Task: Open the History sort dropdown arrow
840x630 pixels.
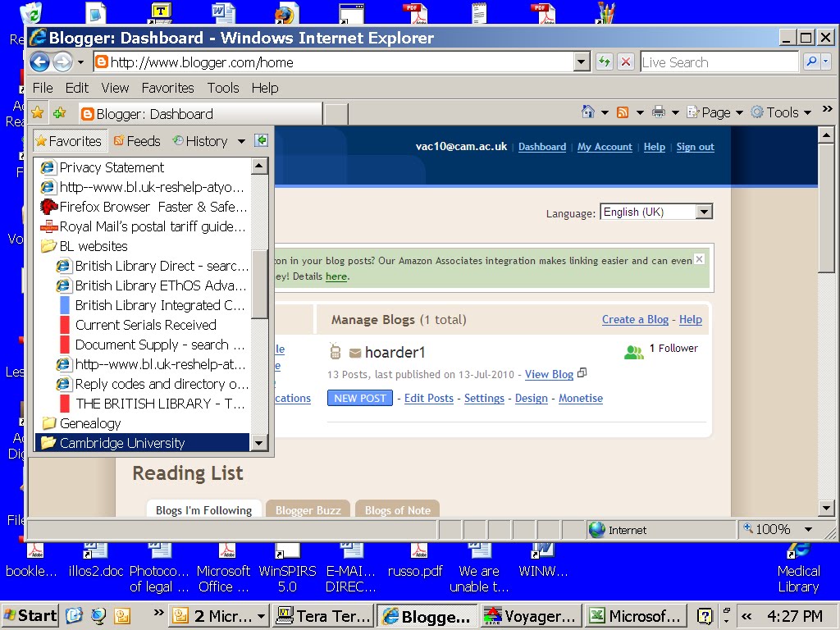Action: pyautogui.click(x=242, y=141)
